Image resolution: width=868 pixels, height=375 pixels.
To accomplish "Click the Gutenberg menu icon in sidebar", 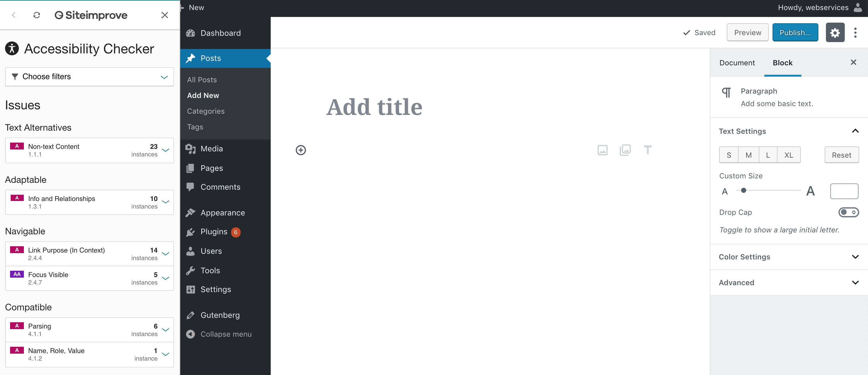I will (190, 315).
